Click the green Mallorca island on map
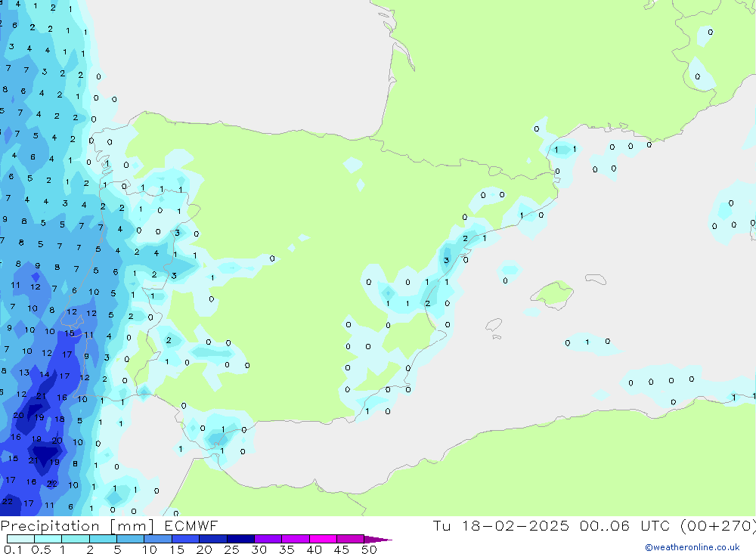 pyautogui.click(x=553, y=293)
